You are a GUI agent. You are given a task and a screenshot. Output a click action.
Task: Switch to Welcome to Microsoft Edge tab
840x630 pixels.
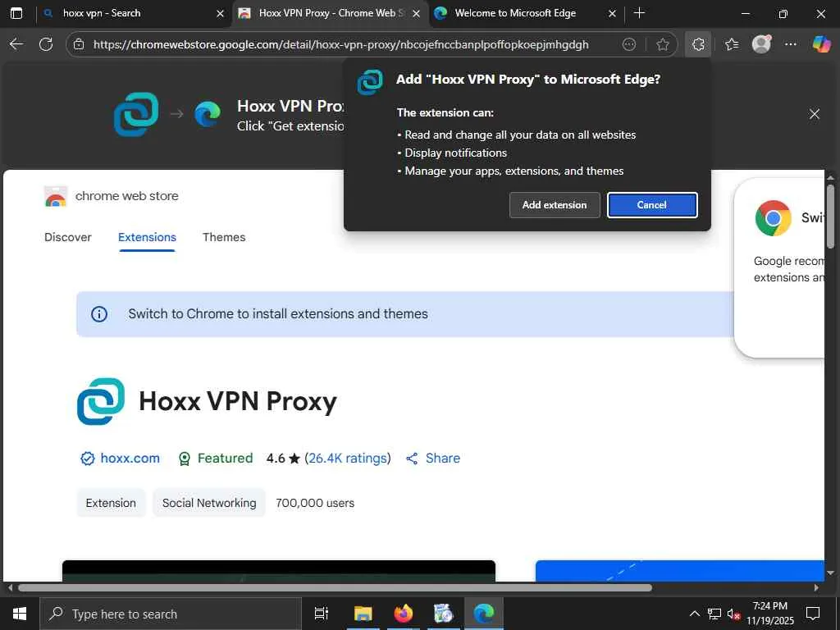pyautogui.click(x=515, y=13)
